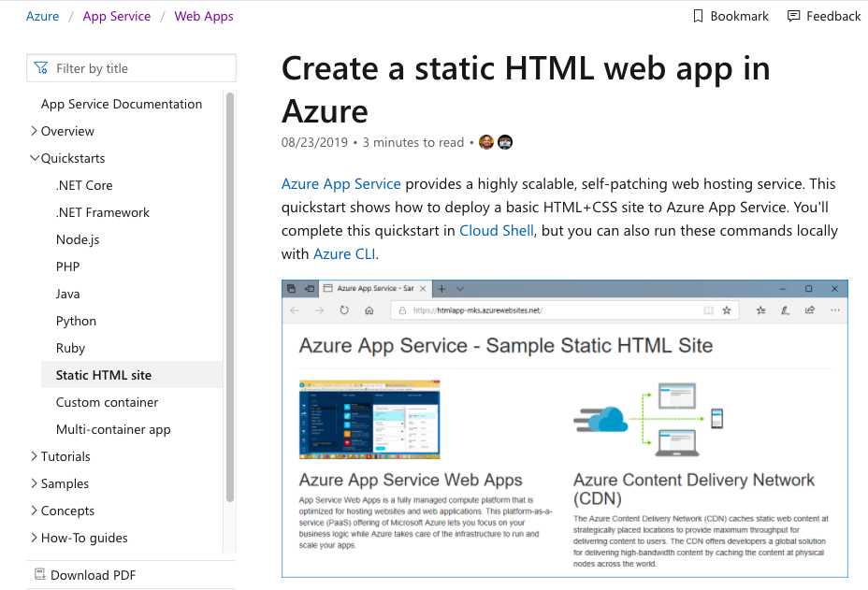Click the Download PDF document icon
This screenshot has width=868, height=590.
coord(39,575)
